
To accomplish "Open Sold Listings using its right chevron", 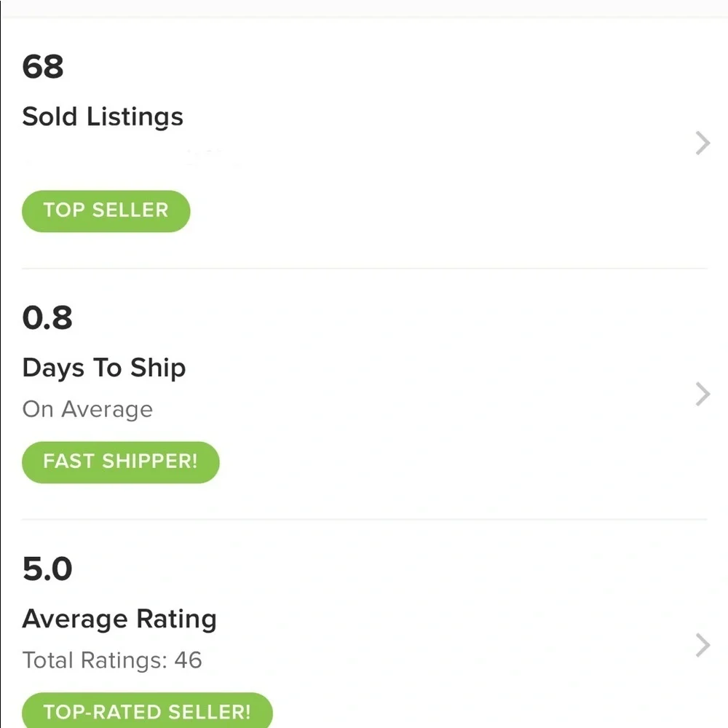I will [703, 143].
